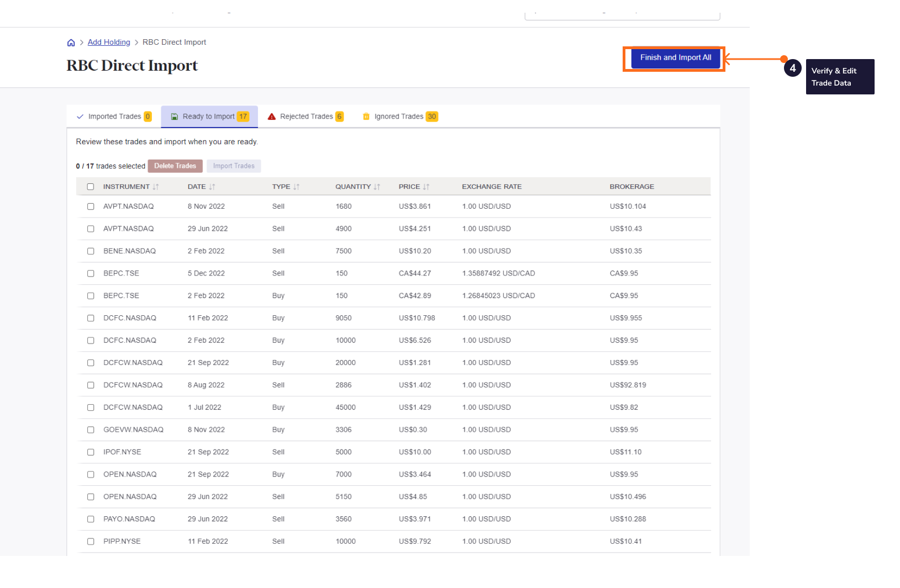Sort table by Price column arrows
This screenshot has width=900, height=588.
point(426,187)
